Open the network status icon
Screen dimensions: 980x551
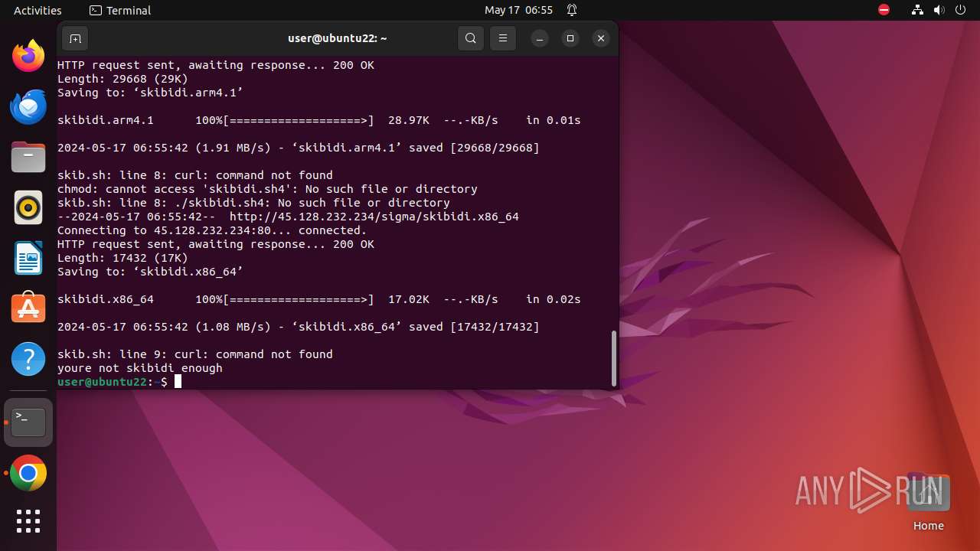pos(918,10)
